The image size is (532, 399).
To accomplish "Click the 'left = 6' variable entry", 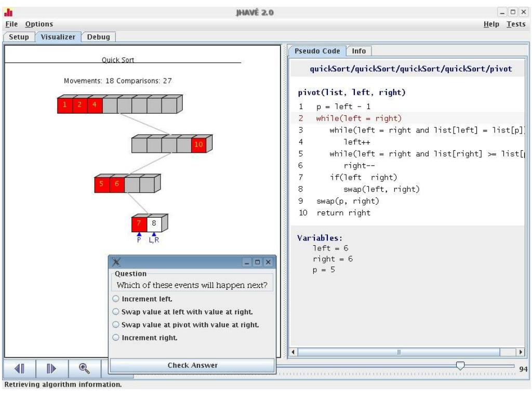I will pyautogui.click(x=330, y=248).
